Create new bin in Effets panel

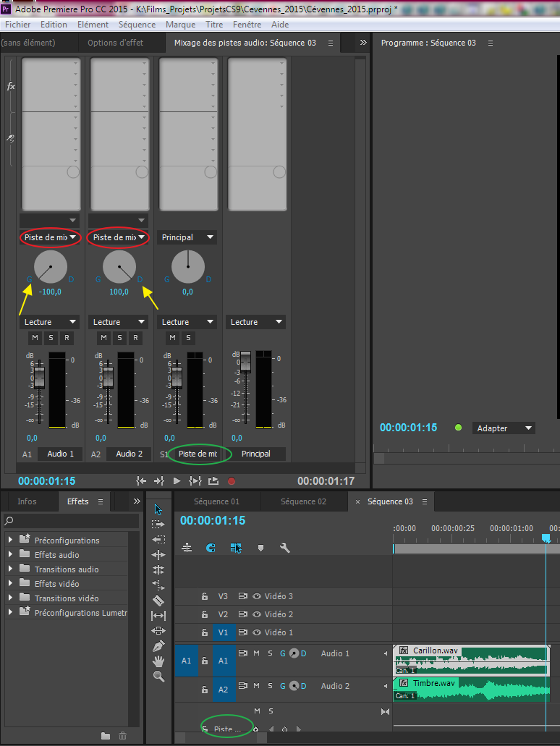click(106, 736)
